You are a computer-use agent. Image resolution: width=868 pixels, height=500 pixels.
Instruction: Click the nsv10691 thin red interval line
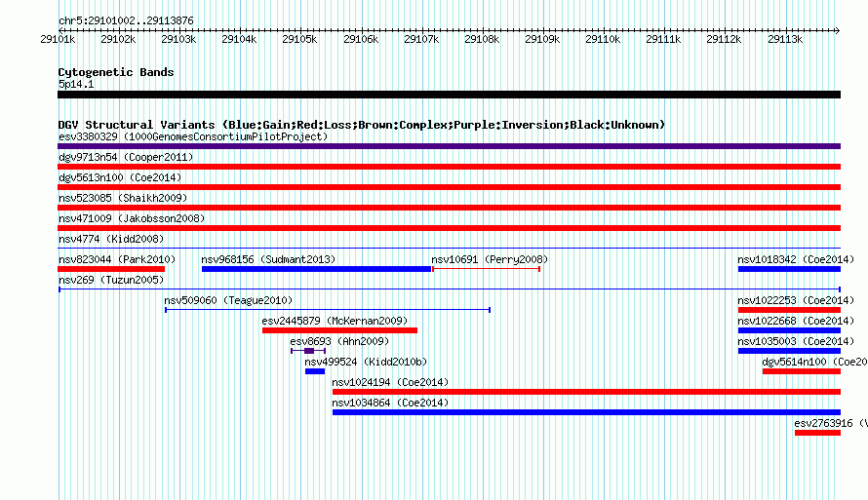(486, 269)
